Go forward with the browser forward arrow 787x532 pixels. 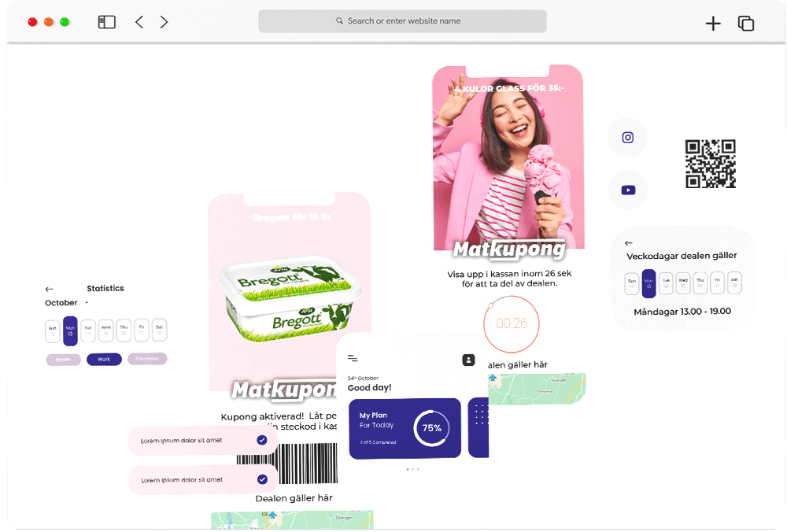[164, 22]
